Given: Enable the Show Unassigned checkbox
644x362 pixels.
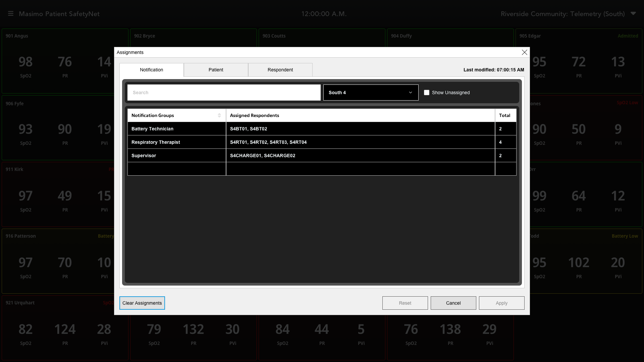Looking at the screenshot, I should pyautogui.click(x=427, y=93).
